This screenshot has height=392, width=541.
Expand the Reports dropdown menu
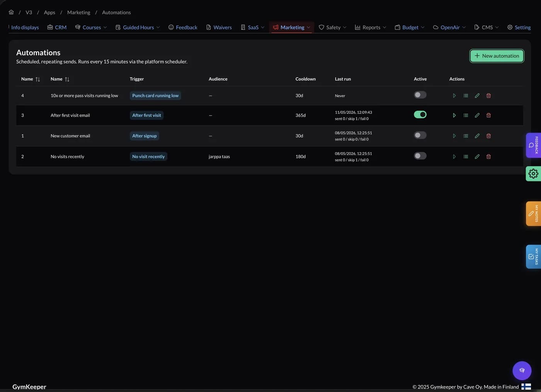pyautogui.click(x=370, y=27)
